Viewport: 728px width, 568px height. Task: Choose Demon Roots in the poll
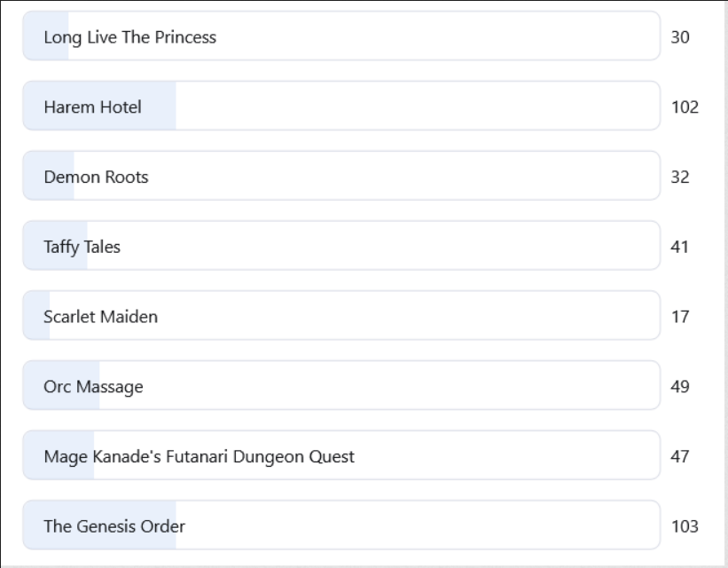pyautogui.click(x=341, y=176)
